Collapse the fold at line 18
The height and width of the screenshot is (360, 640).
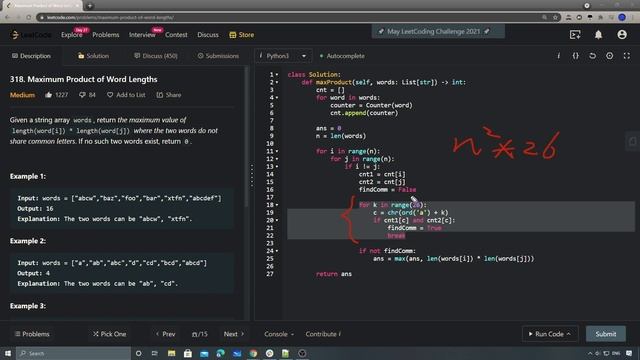277,205
